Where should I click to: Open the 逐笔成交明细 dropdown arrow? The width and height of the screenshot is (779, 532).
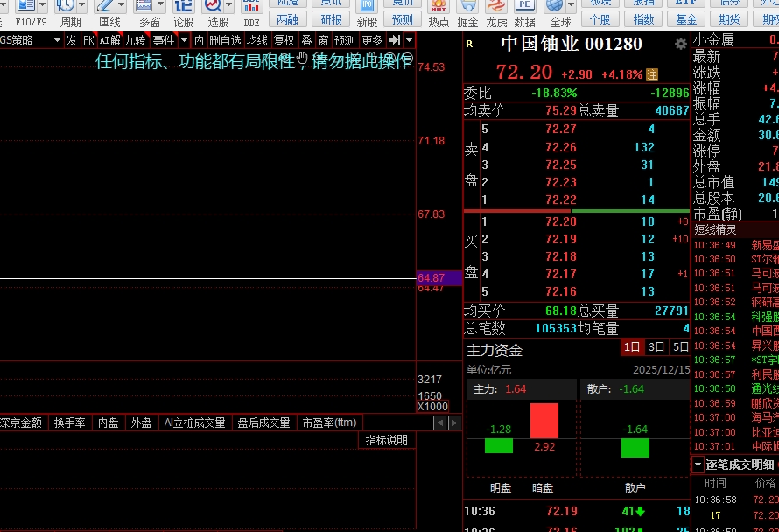click(698, 465)
